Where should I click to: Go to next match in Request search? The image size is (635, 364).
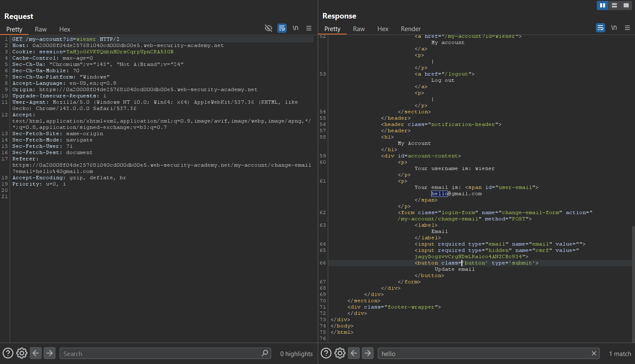(50, 353)
